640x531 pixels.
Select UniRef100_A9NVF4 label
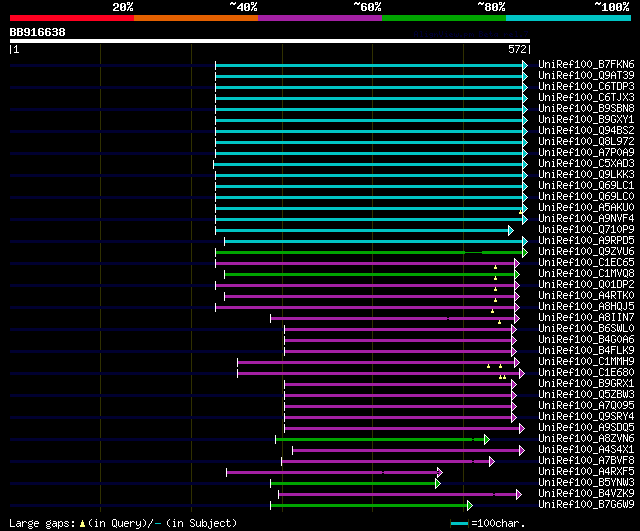586,219
